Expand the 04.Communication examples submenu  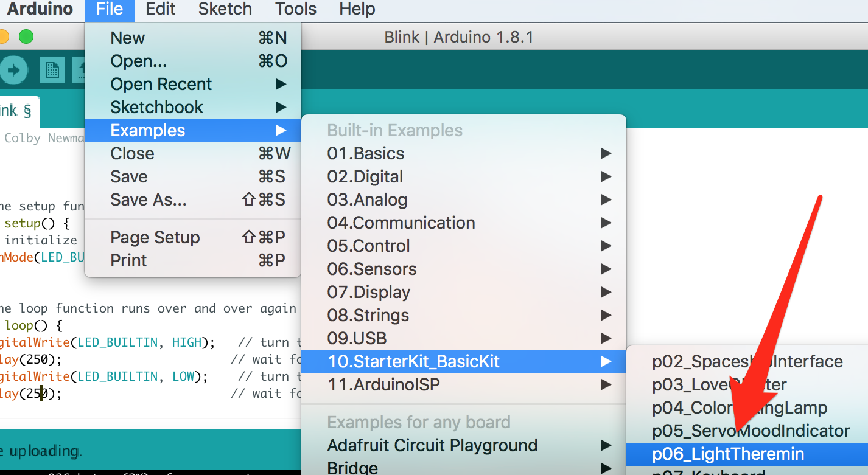[x=464, y=223]
